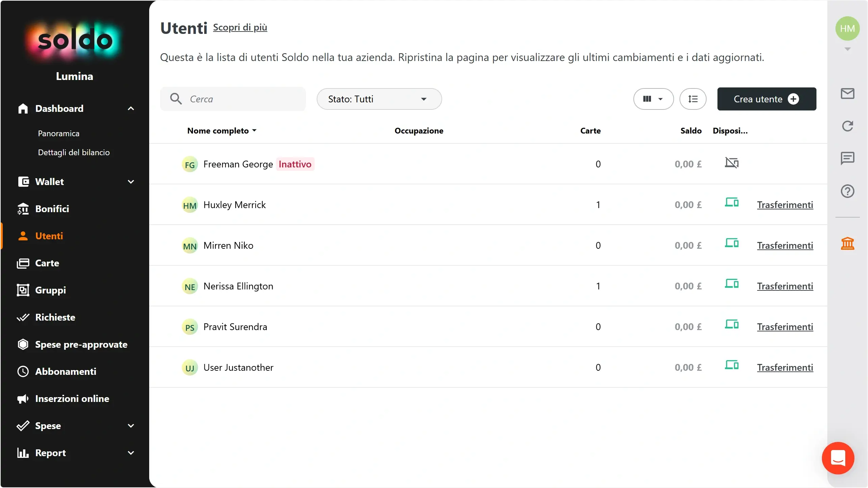868x488 pixels.
Task: Open Trasferimenti for Nerissa Ellington
Action: point(785,286)
